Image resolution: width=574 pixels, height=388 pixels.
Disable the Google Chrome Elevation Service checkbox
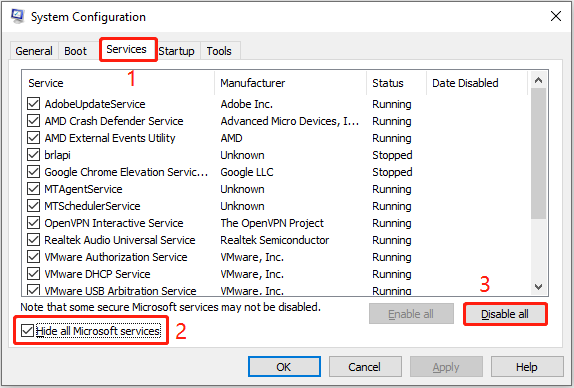point(34,172)
